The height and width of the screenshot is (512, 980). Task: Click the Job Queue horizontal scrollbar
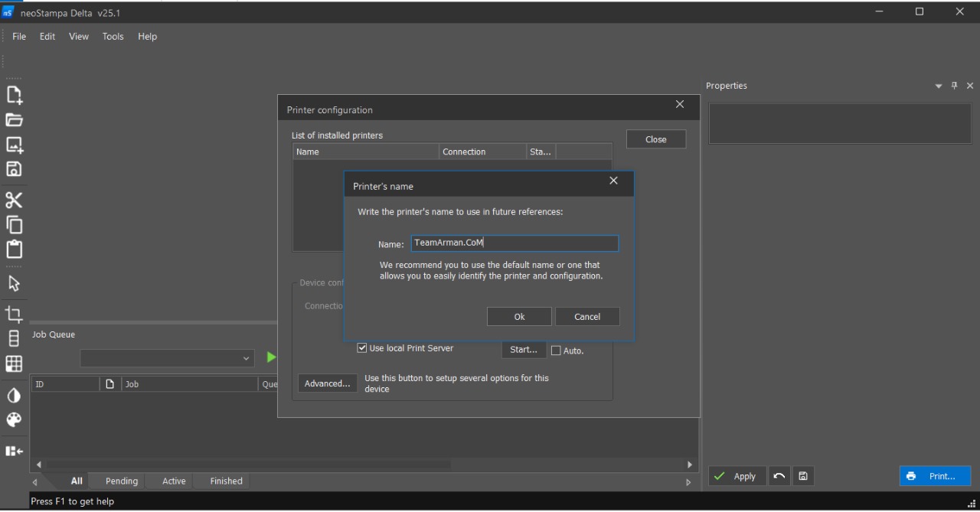coord(249,465)
